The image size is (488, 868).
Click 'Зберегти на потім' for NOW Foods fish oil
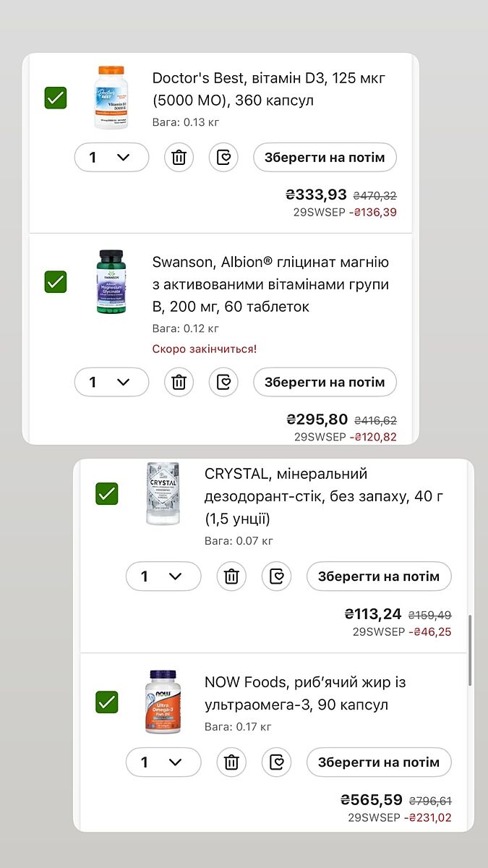point(379,762)
